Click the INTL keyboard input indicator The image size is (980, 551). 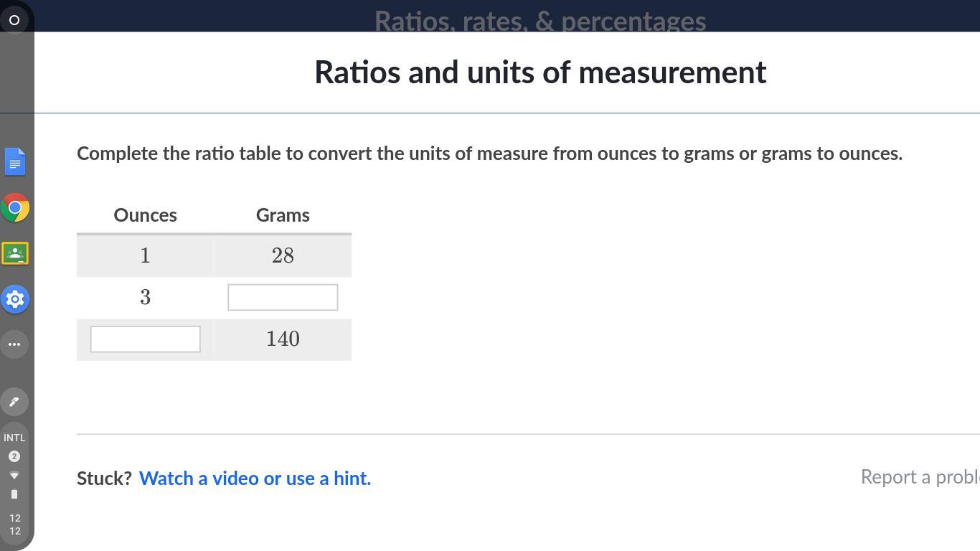tap(14, 438)
